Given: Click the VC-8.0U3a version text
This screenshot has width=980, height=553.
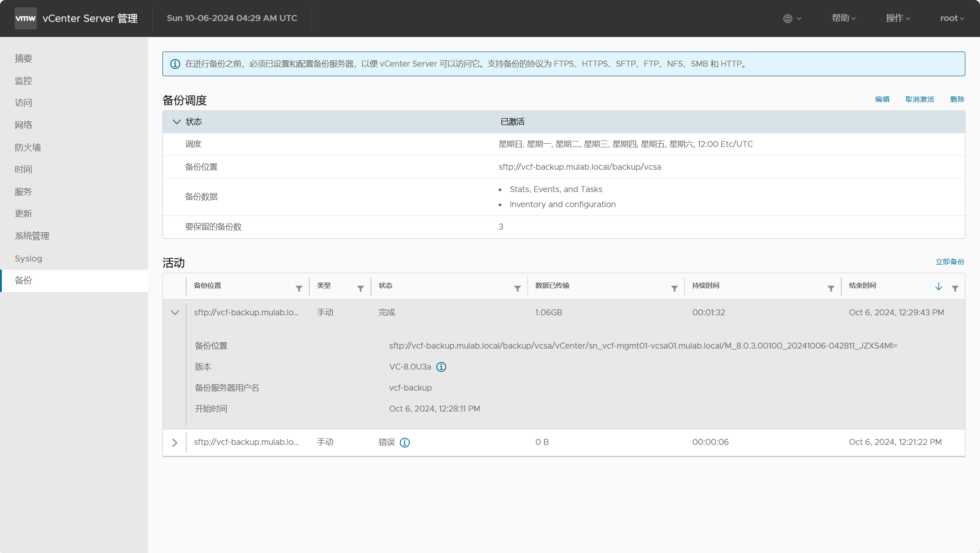Looking at the screenshot, I should pyautogui.click(x=410, y=367).
